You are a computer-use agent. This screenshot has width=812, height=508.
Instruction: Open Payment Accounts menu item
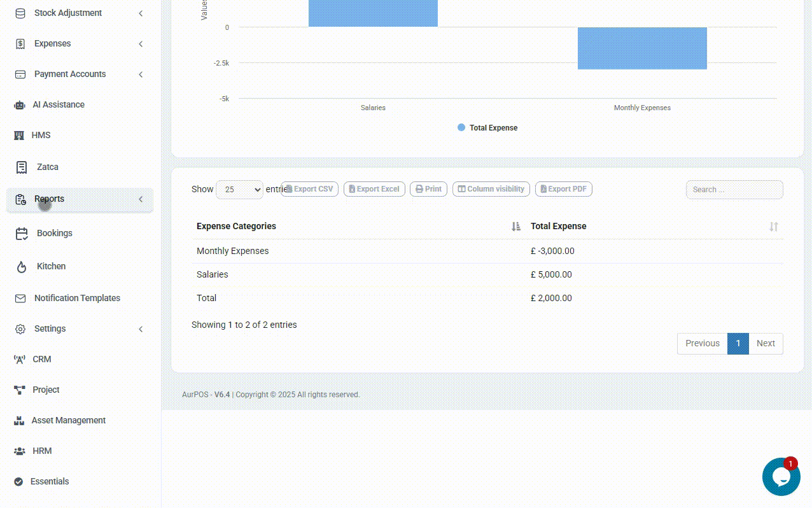pos(80,74)
